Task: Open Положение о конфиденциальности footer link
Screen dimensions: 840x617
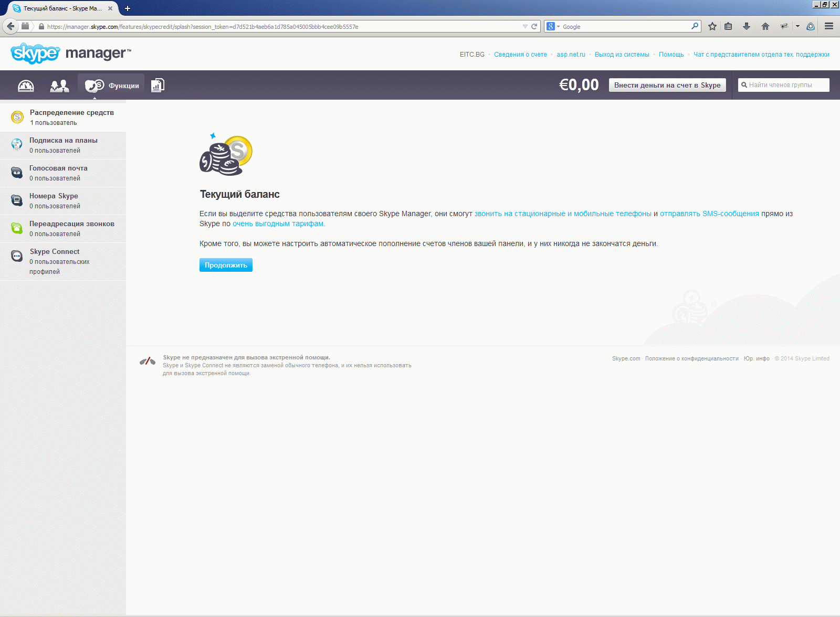Action: [692, 359]
